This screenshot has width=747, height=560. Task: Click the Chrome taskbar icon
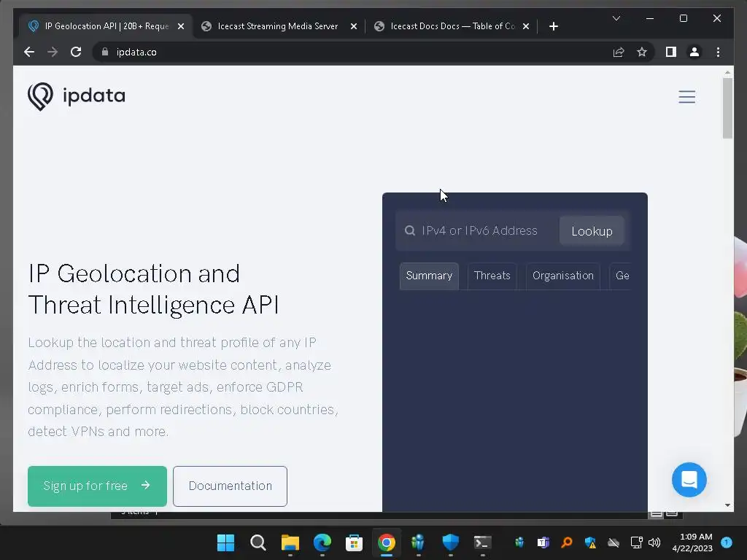[x=387, y=542]
